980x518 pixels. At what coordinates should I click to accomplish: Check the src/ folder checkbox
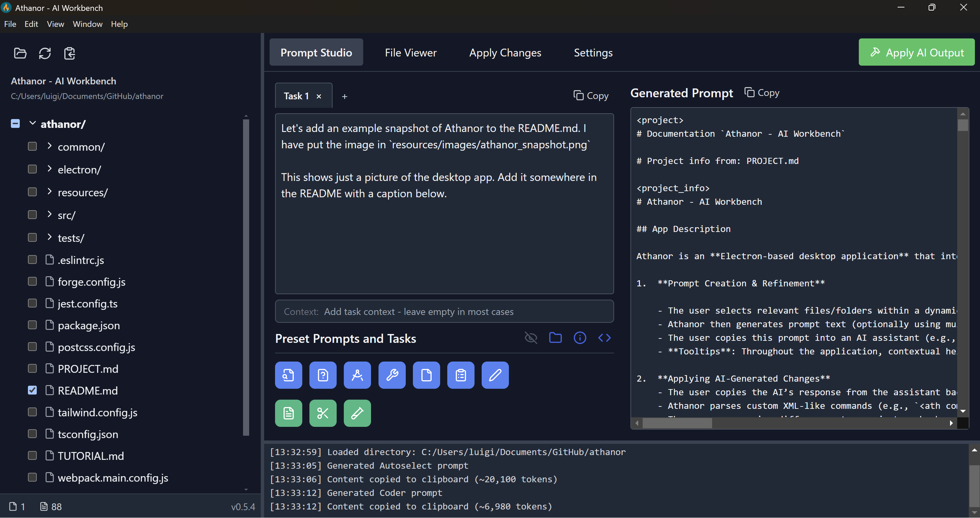point(32,215)
